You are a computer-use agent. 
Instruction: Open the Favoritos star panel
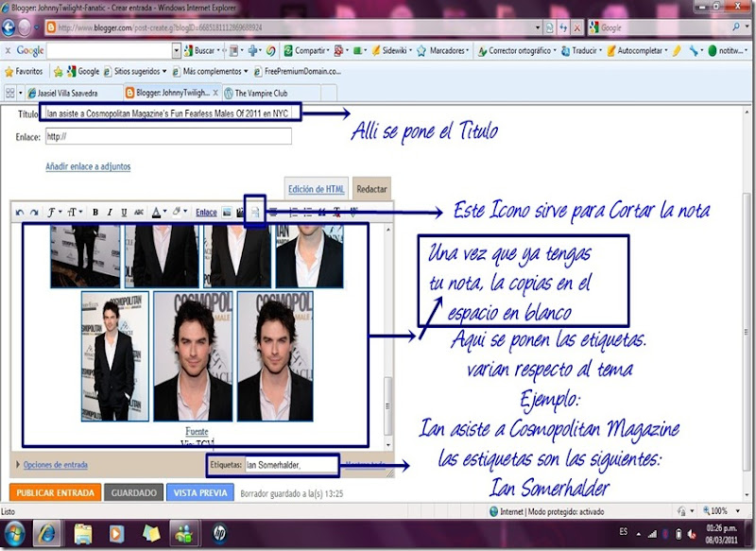tap(24, 71)
